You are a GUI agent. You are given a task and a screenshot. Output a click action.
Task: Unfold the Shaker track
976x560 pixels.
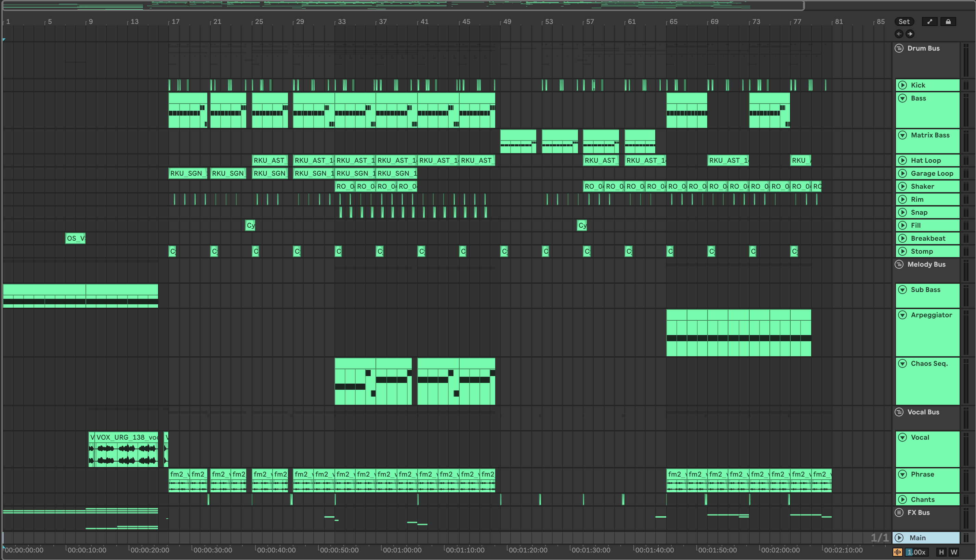coord(902,186)
